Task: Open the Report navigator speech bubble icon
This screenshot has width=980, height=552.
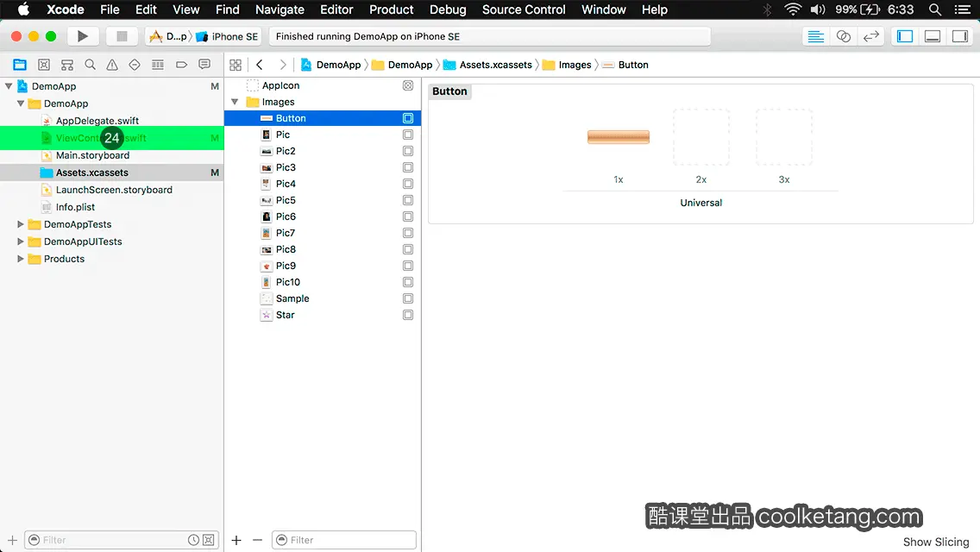Action: [x=204, y=65]
